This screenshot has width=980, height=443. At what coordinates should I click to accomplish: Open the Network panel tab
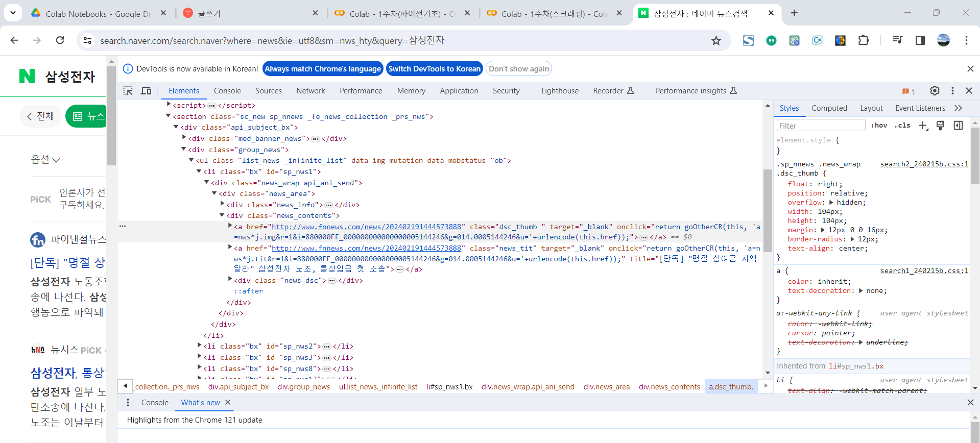(x=310, y=91)
